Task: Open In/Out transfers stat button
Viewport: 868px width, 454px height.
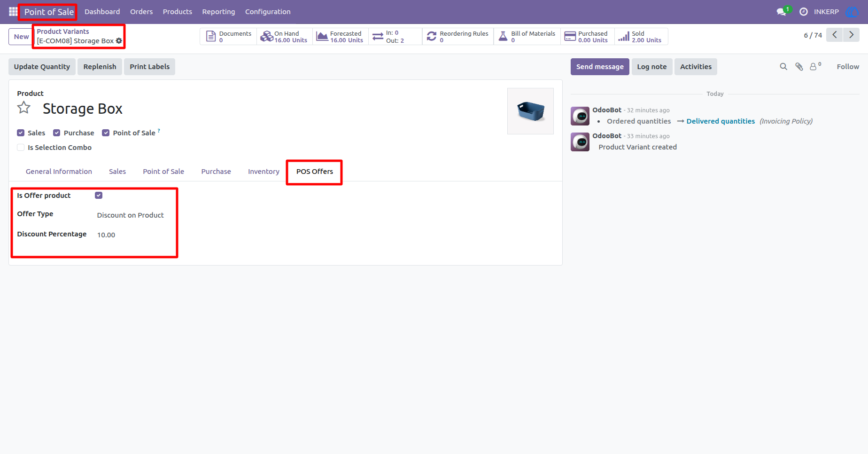Action: coord(395,37)
